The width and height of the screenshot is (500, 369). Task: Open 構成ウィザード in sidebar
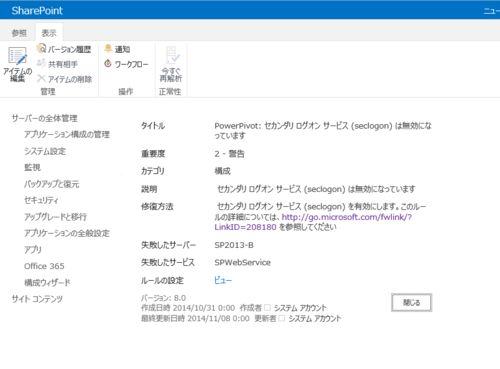pos(47,283)
